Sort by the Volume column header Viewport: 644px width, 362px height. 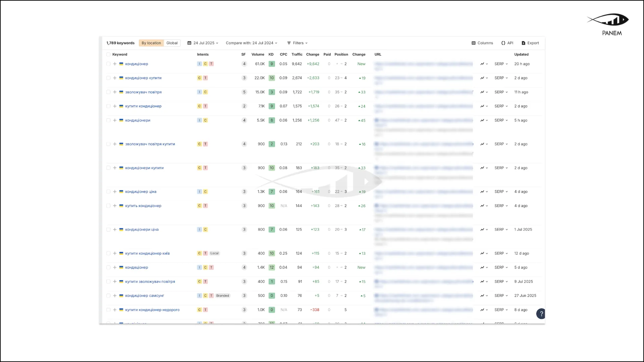[258, 54]
